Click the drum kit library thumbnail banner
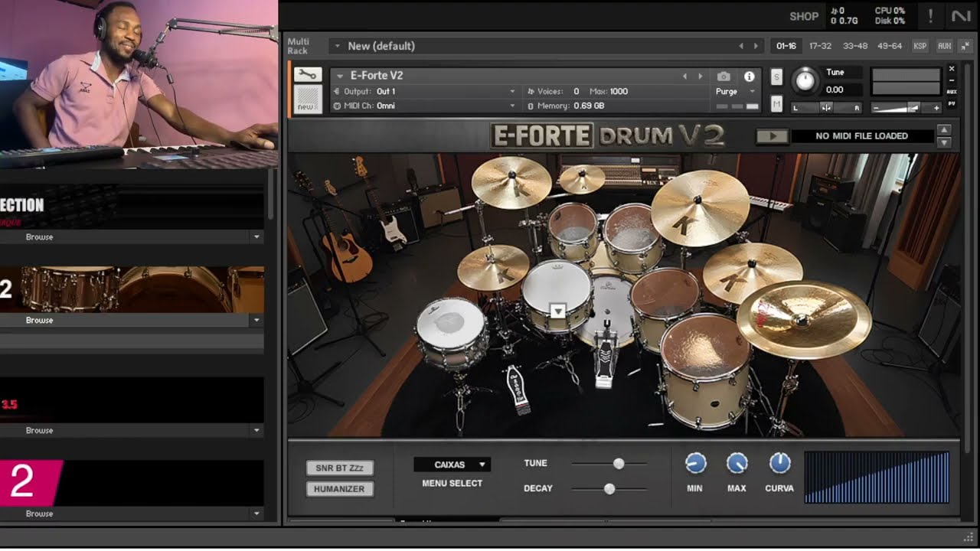 pos(132,289)
